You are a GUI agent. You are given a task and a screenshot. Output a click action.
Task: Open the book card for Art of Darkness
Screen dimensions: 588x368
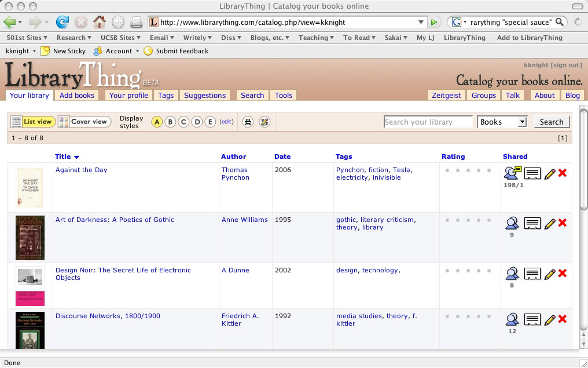coord(532,224)
